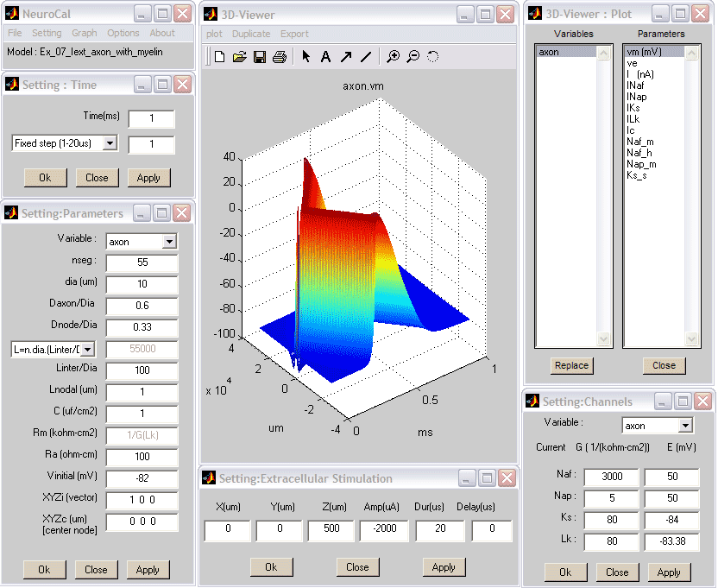Open the Duplicate menu in 3D-Viewer
The width and height of the screenshot is (718, 588).
[x=251, y=34]
